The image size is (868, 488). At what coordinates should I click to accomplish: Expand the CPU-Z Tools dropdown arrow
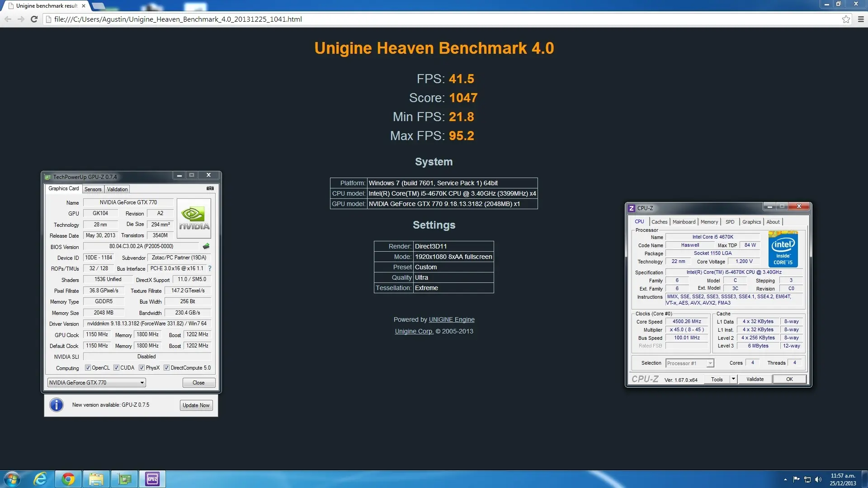click(733, 379)
